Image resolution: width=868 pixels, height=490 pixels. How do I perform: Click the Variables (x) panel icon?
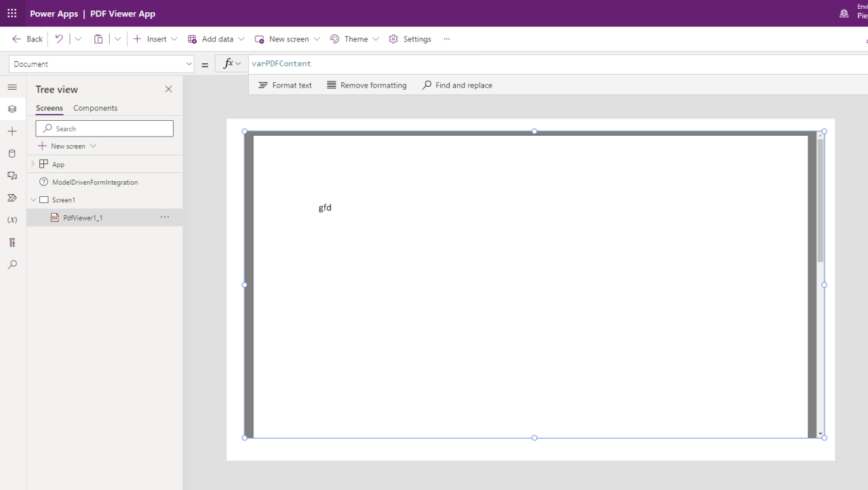(x=12, y=219)
